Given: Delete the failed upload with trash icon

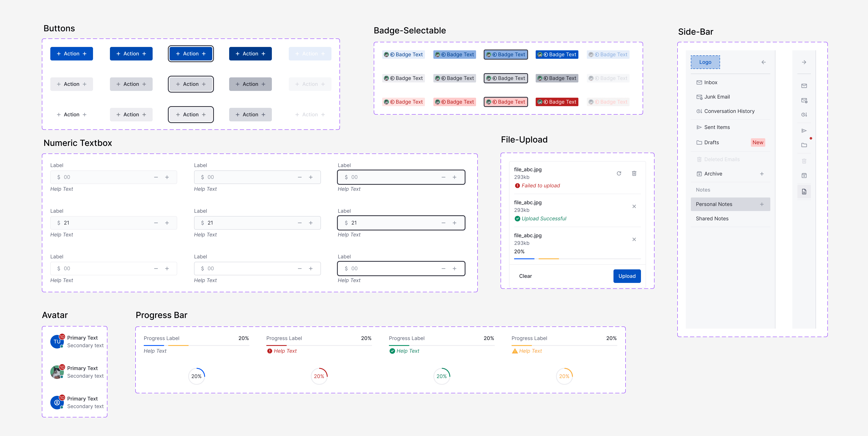Looking at the screenshot, I should (634, 174).
